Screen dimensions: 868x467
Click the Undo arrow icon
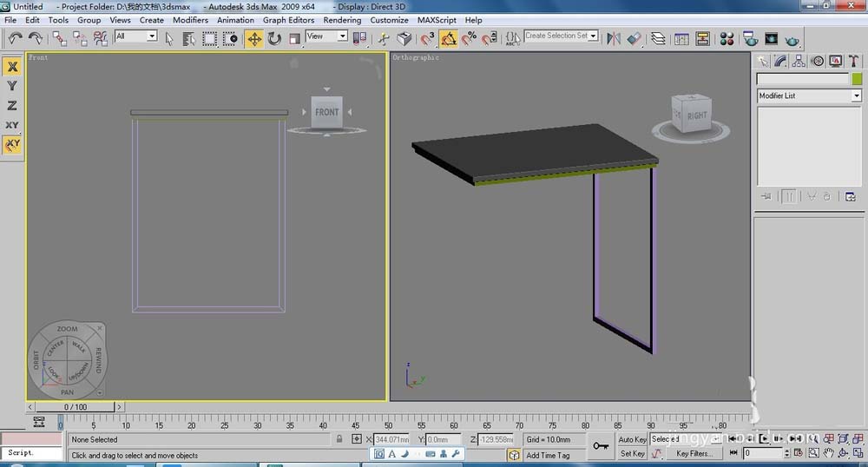pos(16,38)
